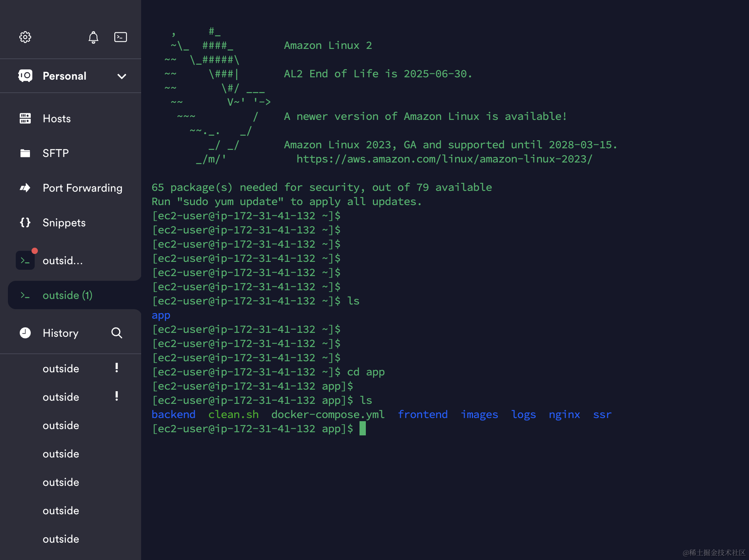Viewport: 749px width, 560px height.
Task: Open the SFTP section
Action: tap(56, 153)
